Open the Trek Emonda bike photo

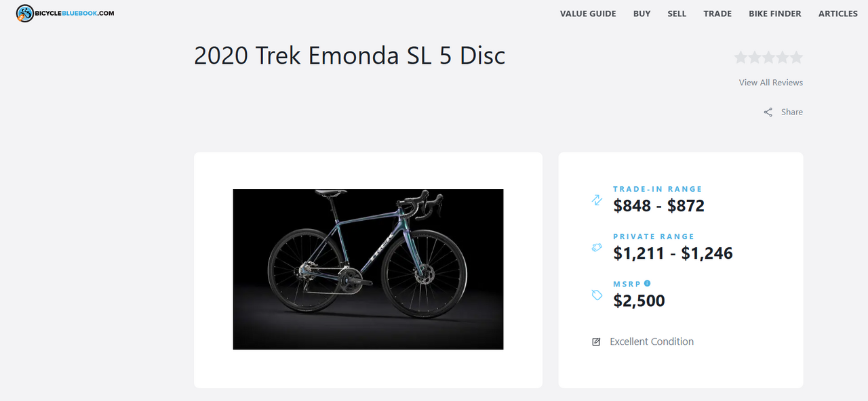point(368,270)
